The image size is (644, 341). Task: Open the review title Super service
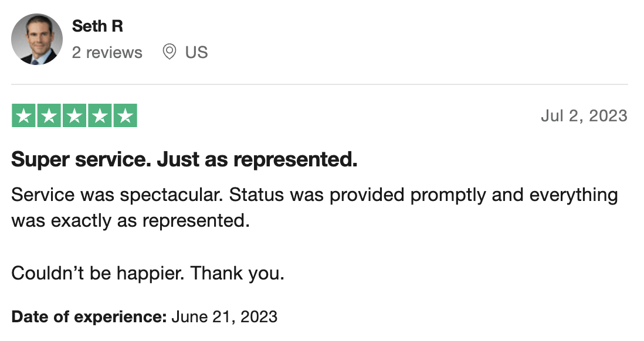[82, 159]
